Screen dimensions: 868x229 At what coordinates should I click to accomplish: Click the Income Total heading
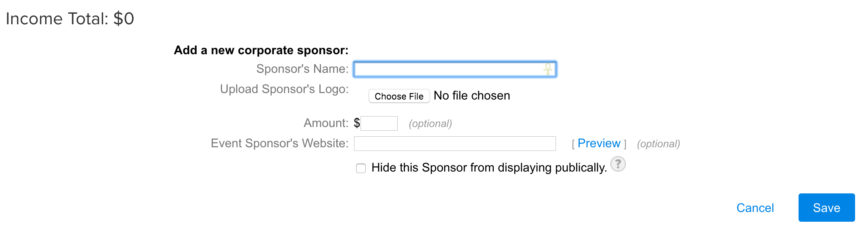click(70, 19)
